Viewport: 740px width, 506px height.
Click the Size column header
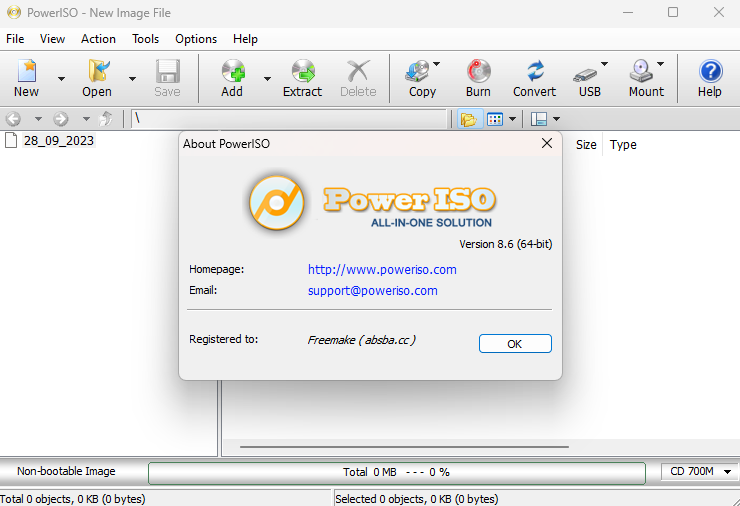click(586, 145)
